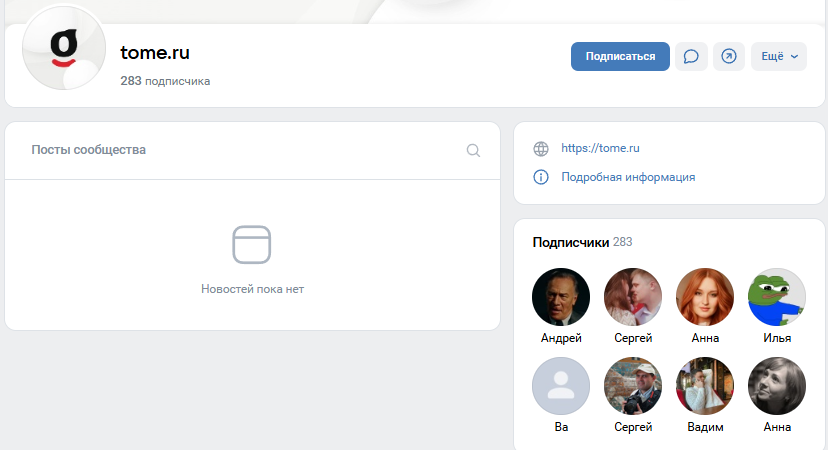Click the 283 подписчика count under title
The height and width of the screenshot is (450, 828).
165,81
